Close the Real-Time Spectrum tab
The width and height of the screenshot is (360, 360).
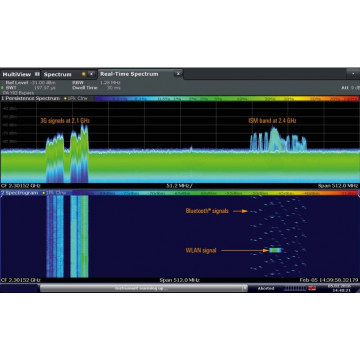(178, 74)
